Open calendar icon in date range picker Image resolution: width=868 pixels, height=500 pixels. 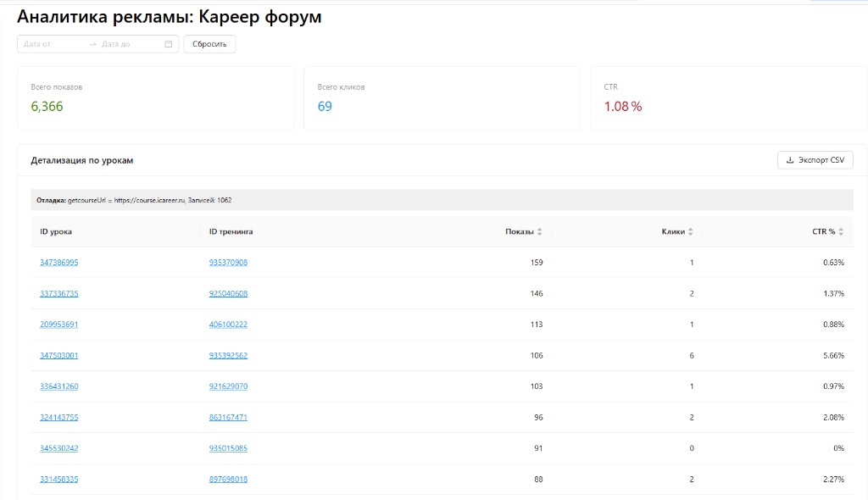click(x=169, y=44)
